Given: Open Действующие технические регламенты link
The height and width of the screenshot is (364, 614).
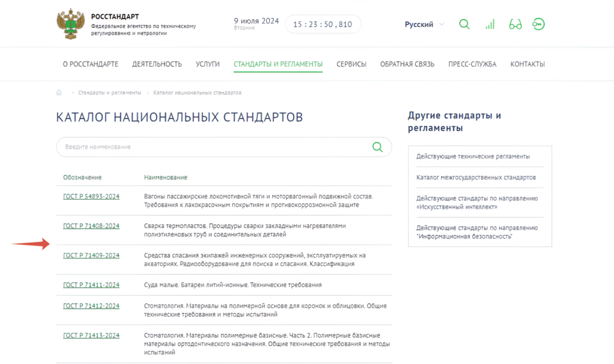Looking at the screenshot, I should (473, 157).
